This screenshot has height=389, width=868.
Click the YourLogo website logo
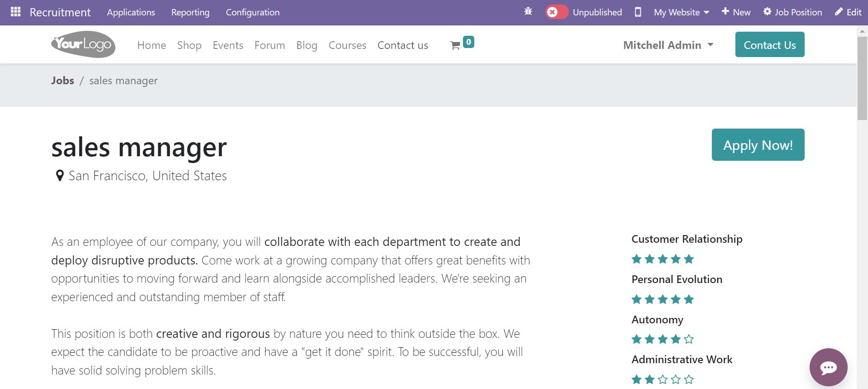point(83,44)
